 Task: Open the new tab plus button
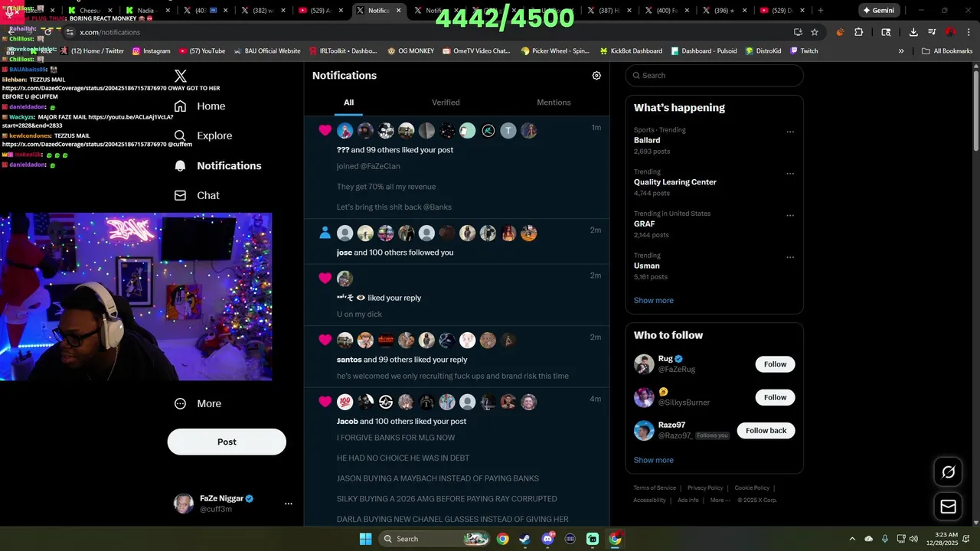pyautogui.click(x=820, y=11)
